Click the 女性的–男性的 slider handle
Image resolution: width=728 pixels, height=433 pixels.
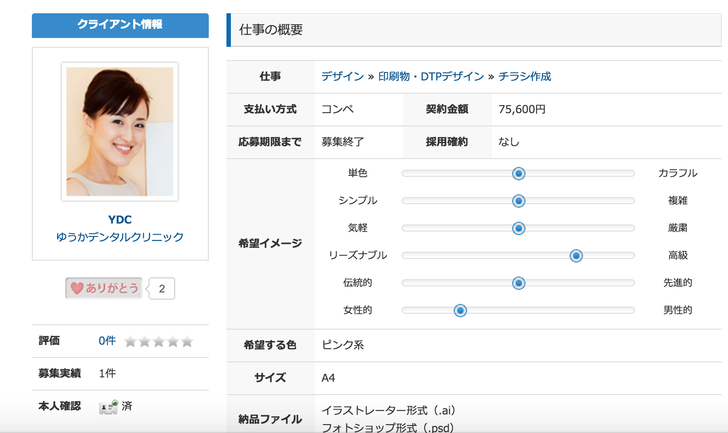(x=460, y=310)
